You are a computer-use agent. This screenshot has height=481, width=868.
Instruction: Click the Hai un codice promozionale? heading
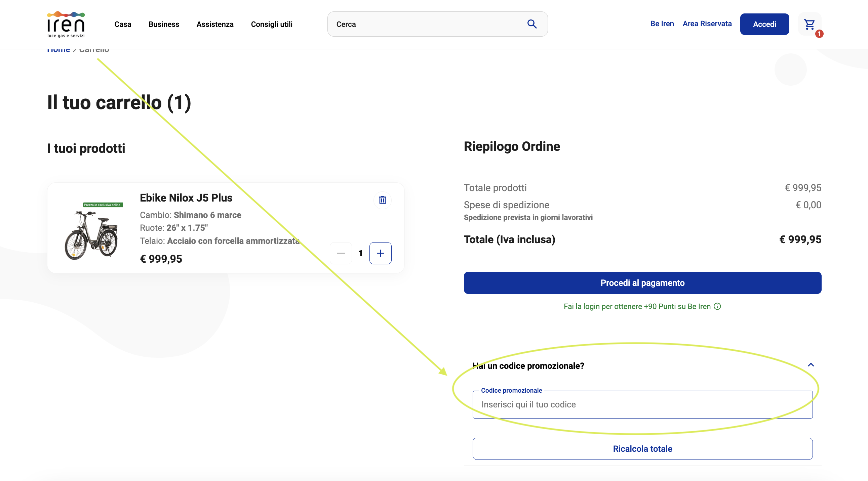[x=528, y=366]
